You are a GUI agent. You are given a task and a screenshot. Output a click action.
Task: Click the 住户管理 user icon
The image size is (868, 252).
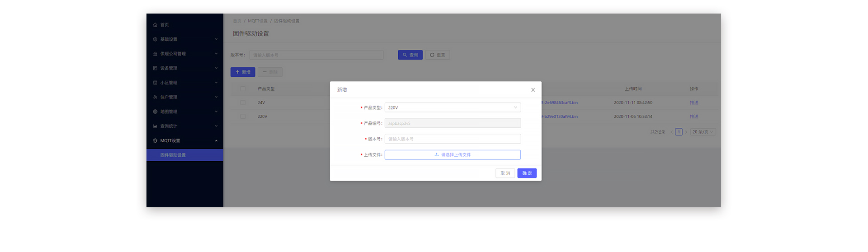[155, 97]
